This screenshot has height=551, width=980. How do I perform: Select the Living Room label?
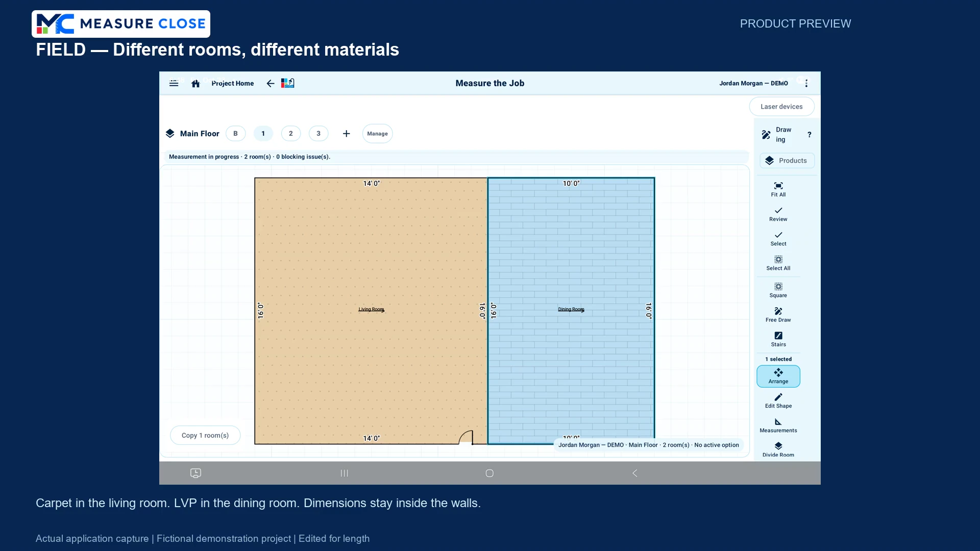(x=371, y=309)
